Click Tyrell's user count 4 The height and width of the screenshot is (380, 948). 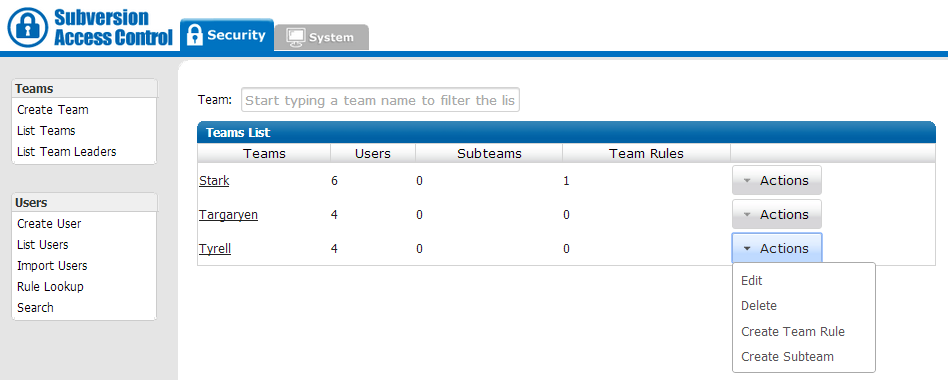tap(334, 248)
